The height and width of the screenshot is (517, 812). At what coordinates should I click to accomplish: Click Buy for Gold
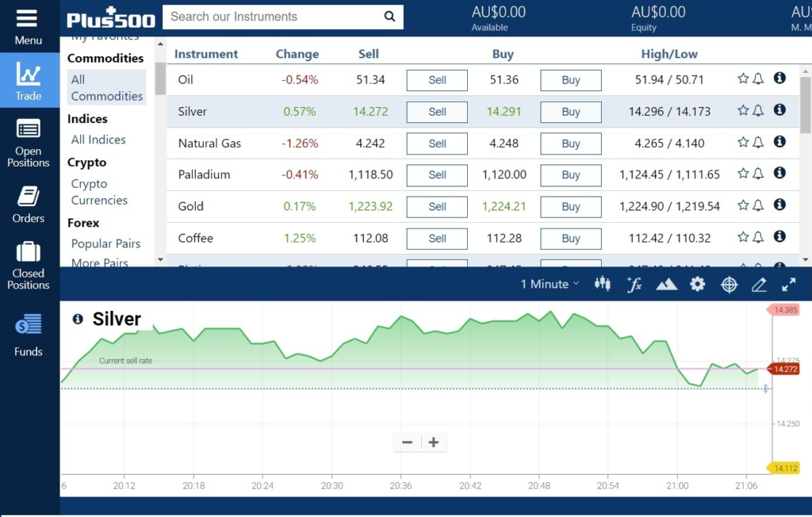pyautogui.click(x=571, y=207)
